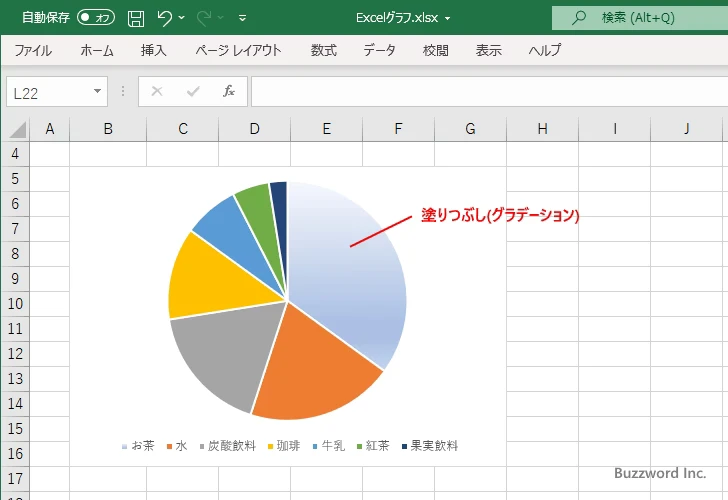The width and height of the screenshot is (728, 500).
Task: Select column I header
Action: 615,129
